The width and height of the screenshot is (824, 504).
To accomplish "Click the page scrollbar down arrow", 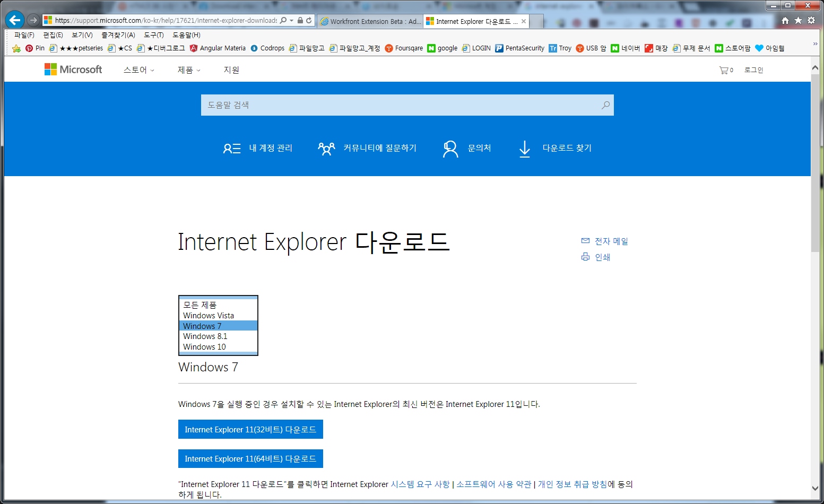I will 815,488.
